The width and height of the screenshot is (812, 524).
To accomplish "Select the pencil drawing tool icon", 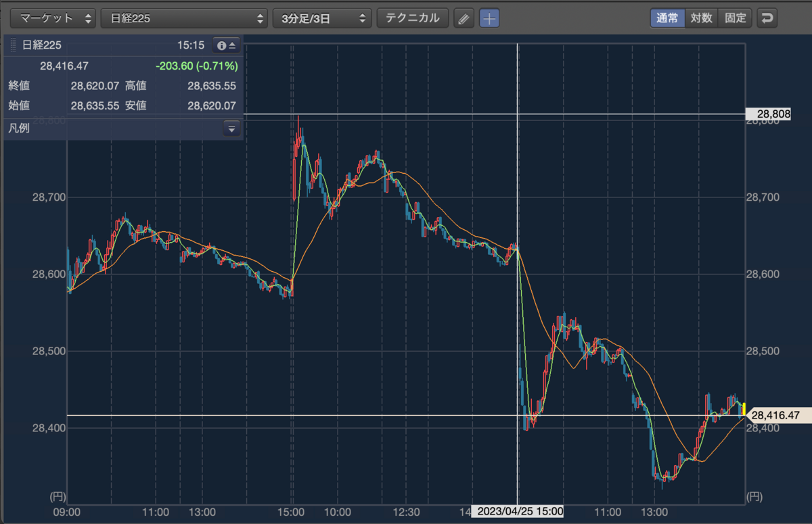I will click(x=464, y=19).
